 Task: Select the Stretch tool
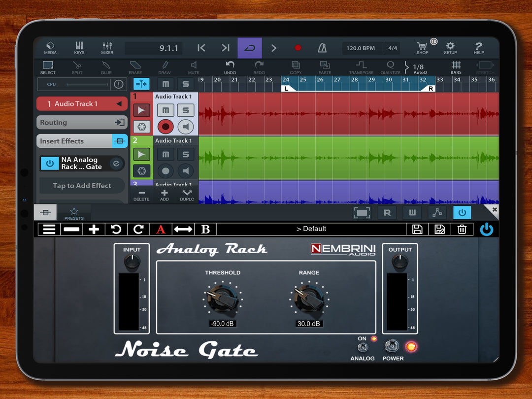485,67
